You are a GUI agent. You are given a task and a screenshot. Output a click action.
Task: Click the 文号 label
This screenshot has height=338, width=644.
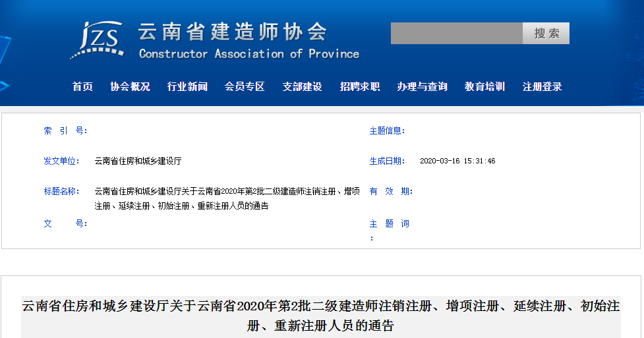(x=65, y=223)
